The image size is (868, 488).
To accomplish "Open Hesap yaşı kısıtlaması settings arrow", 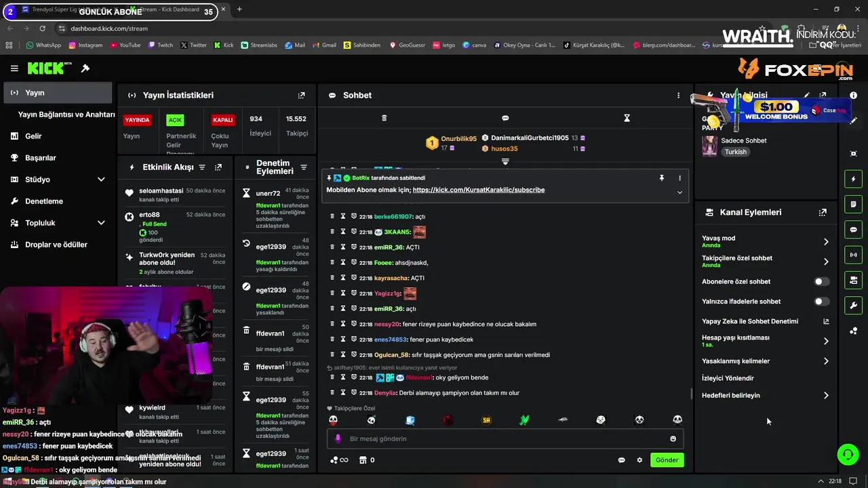I will (x=825, y=341).
